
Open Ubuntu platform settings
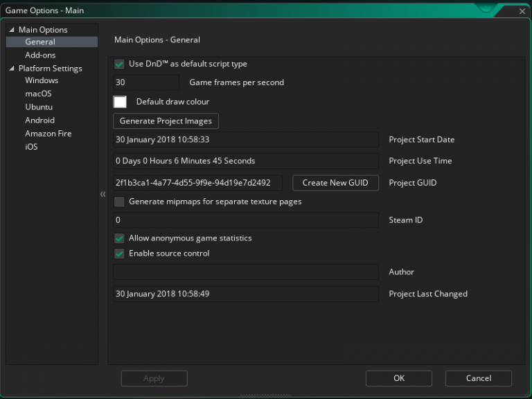click(39, 107)
